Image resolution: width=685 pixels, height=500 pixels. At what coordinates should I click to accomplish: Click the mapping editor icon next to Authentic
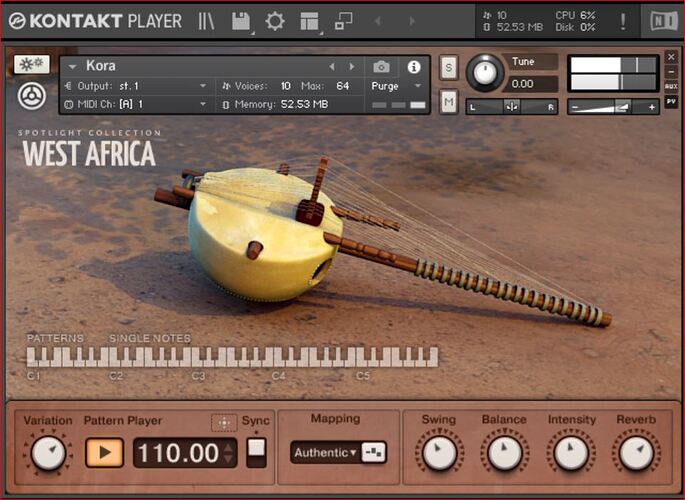click(374, 453)
